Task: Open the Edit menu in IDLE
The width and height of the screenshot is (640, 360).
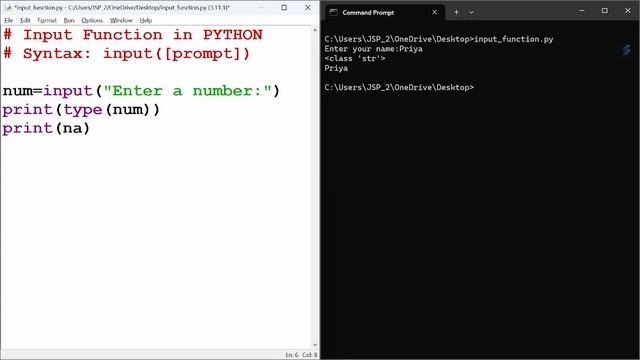Action: point(25,20)
